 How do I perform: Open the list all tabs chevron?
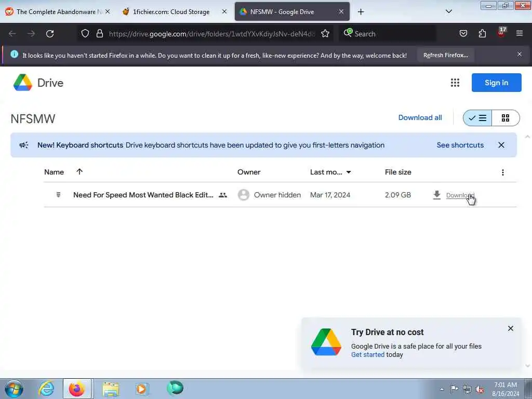pyautogui.click(x=448, y=11)
